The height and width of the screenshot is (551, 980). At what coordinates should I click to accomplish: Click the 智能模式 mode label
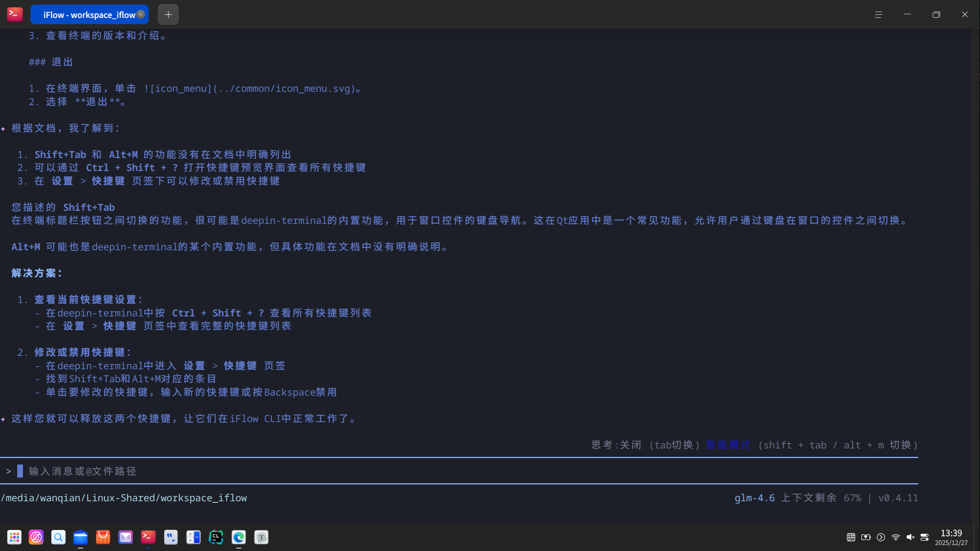tap(728, 445)
